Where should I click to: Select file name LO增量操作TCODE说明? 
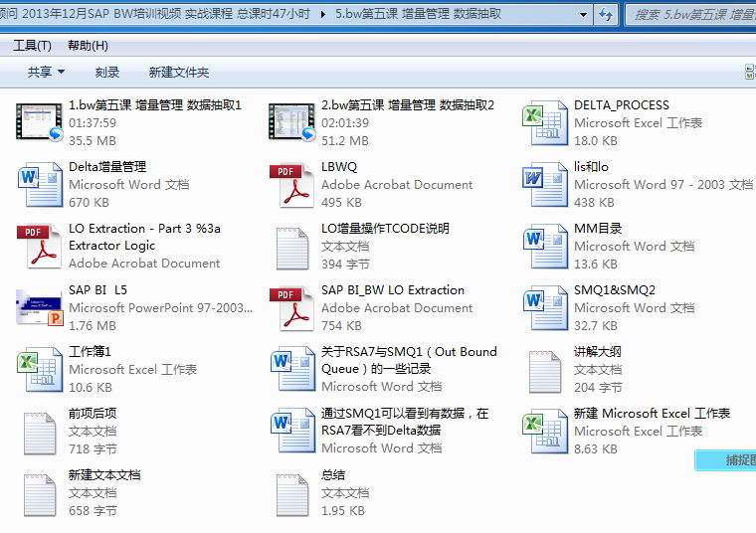pyautogui.click(x=385, y=229)
